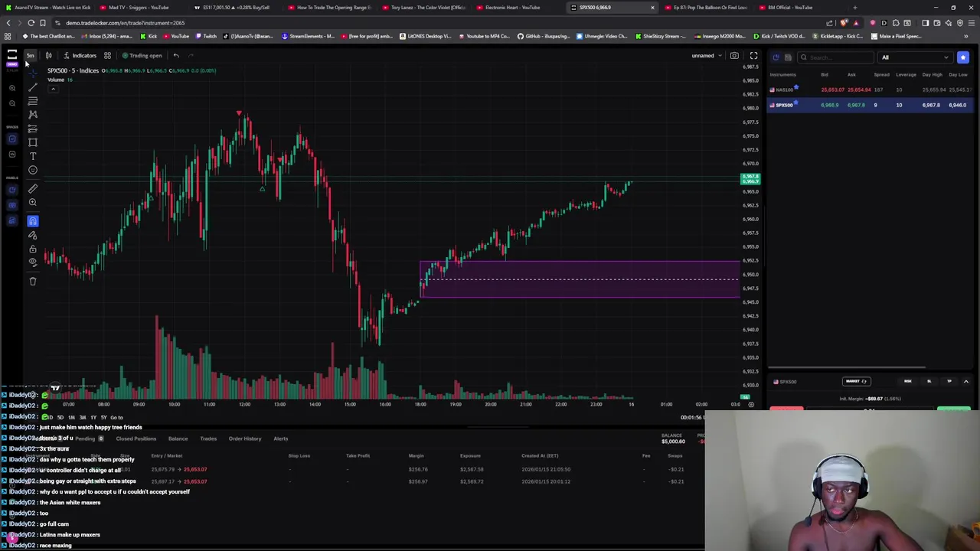Select the XABCD pattern tool

33,114
